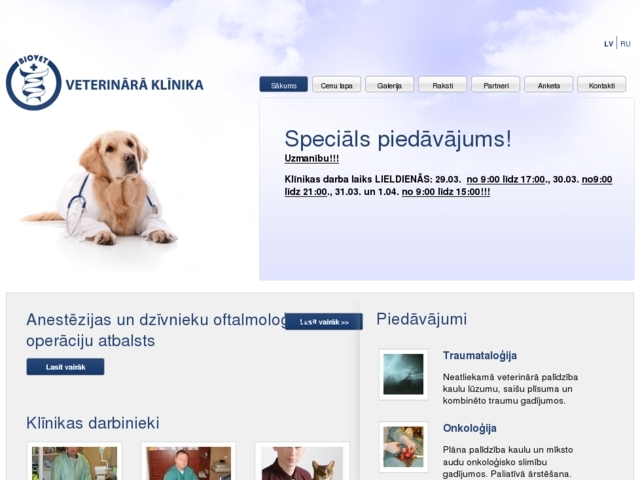This screenshot has width=640, height=480.
Task: Click the Neatliekamā veterinārā palīdzība description
Action: pos(510,389)
